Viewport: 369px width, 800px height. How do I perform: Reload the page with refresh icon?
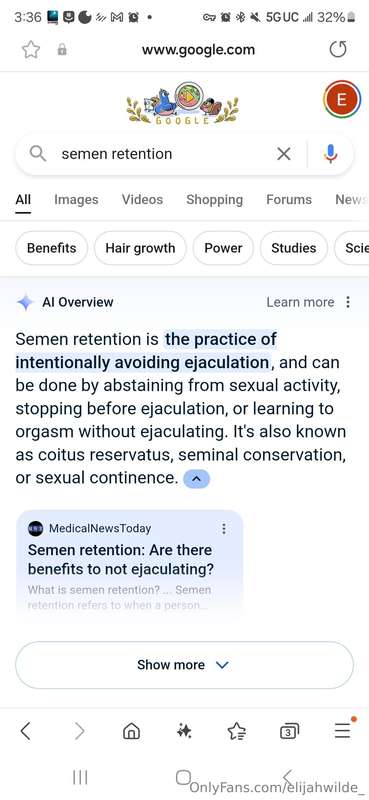click(x=338, y=49)
